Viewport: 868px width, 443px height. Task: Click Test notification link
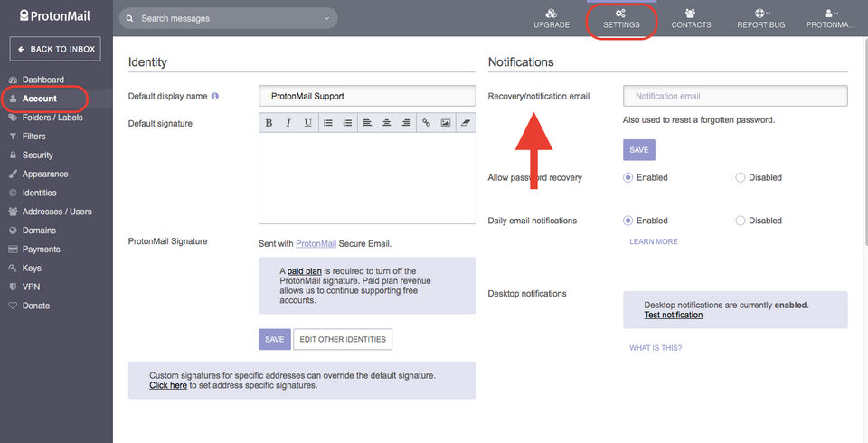[x=673, y=316]
